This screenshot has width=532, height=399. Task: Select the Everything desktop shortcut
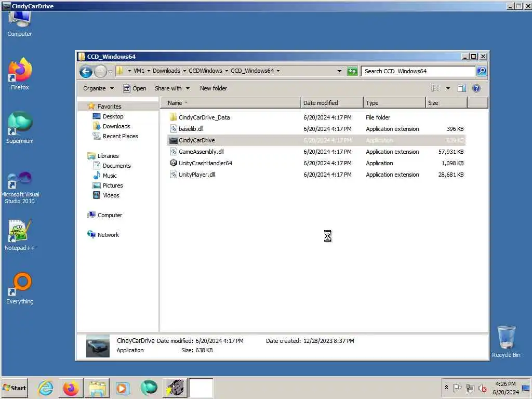coord(20,288)
